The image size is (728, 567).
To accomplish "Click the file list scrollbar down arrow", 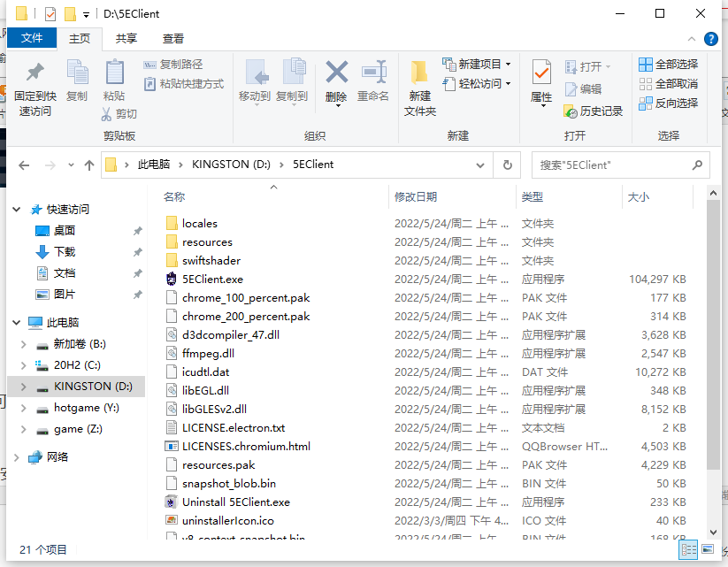I will pyautogui.click(x=714, y=533).
